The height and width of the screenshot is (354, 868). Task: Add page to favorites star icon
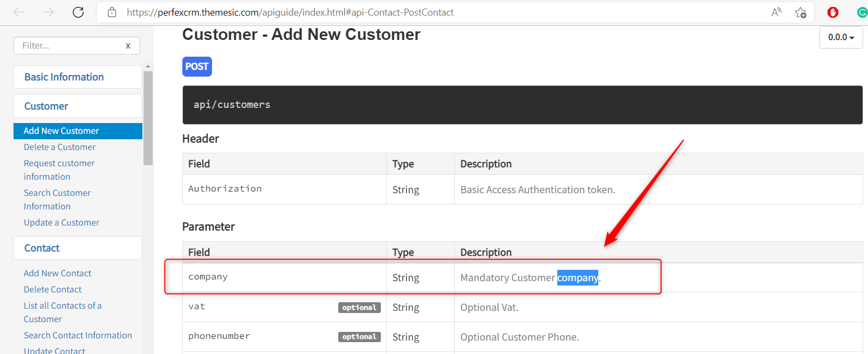pos(801,12)
